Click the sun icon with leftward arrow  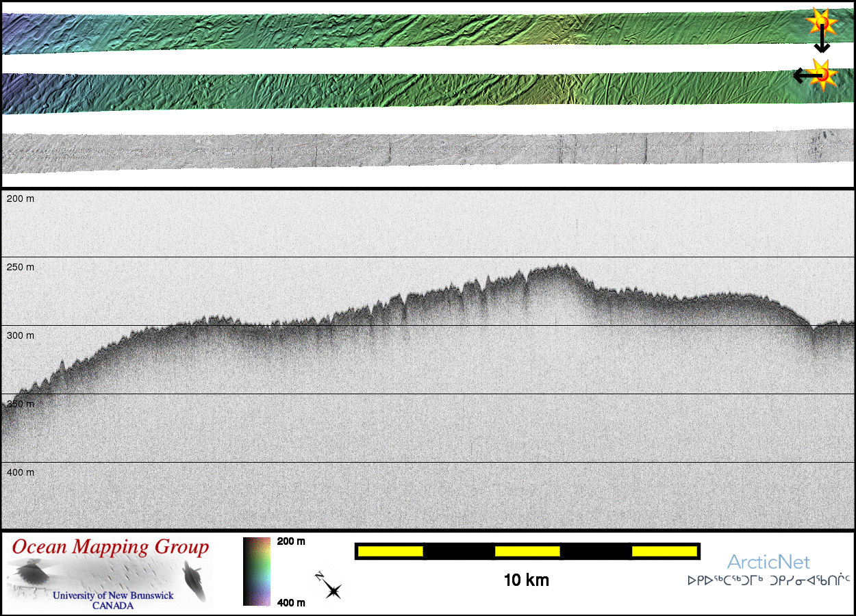[x=819, y=74]
